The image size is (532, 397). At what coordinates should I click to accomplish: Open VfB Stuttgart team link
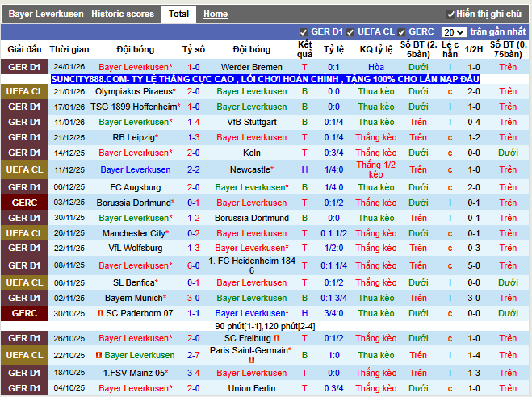(251, 122)
